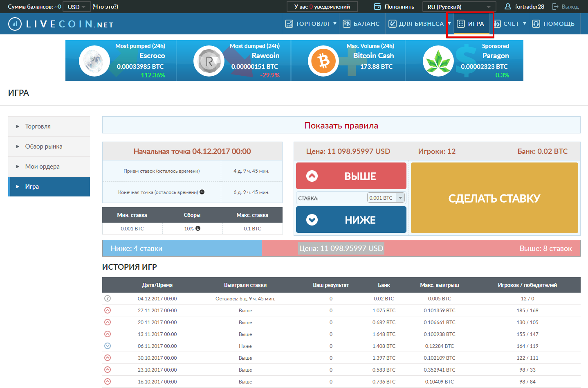Open the Игра tab in top navigation
Viewport: 588px width, 388px height.
[470, 24]
